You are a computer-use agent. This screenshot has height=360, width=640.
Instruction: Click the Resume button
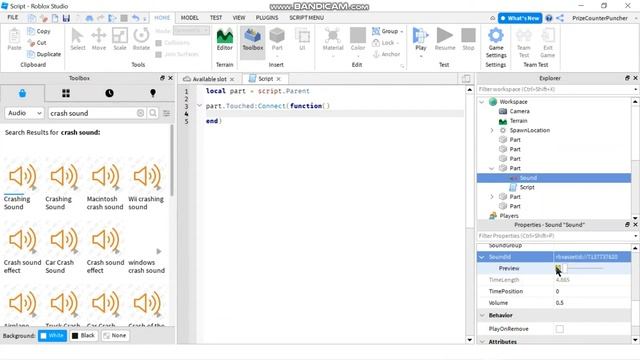[445, 40]
